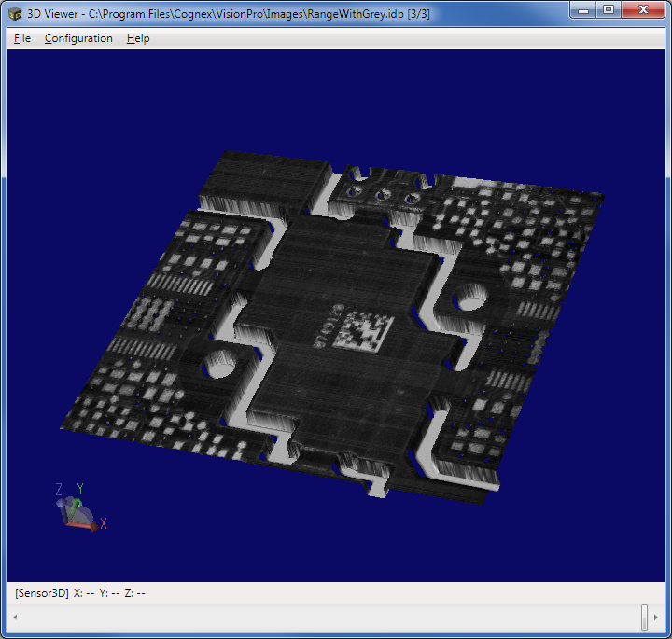
Task: Click the XYZ axis orientation gizmo
Action: [80, 508]
